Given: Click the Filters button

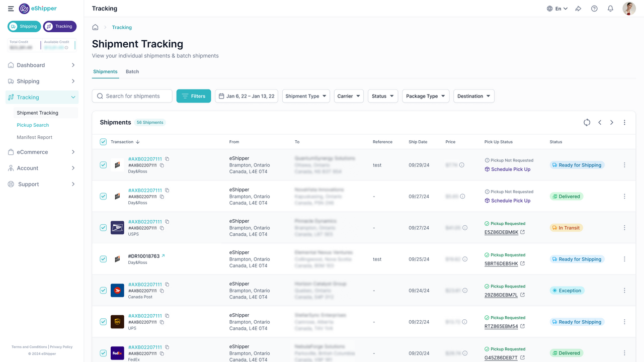Looking at the screenshot, I should 193,96.
